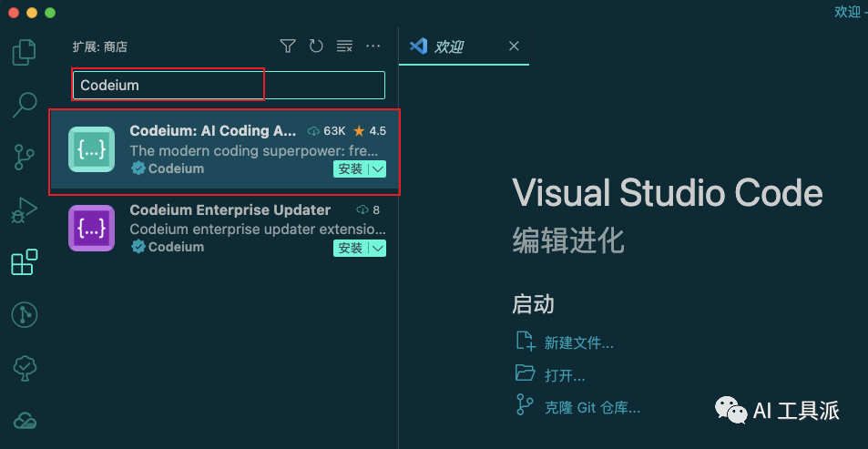
Task: Open the Source Control view icon
Action: click(24, 157)
